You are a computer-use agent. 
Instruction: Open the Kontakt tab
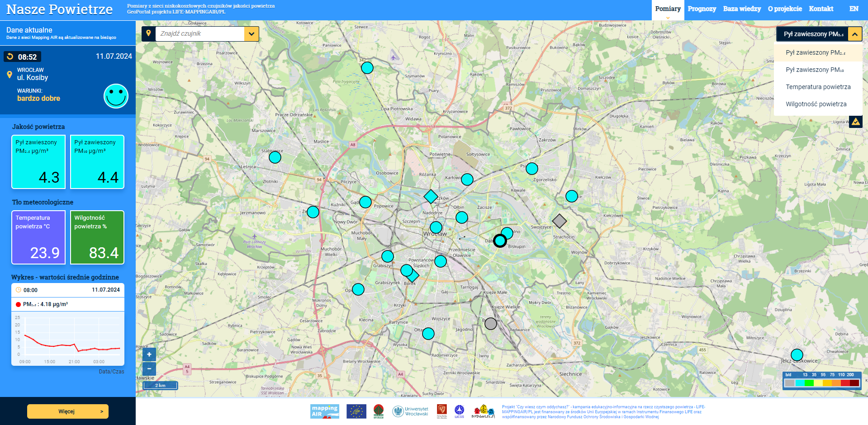coord(821,9)
